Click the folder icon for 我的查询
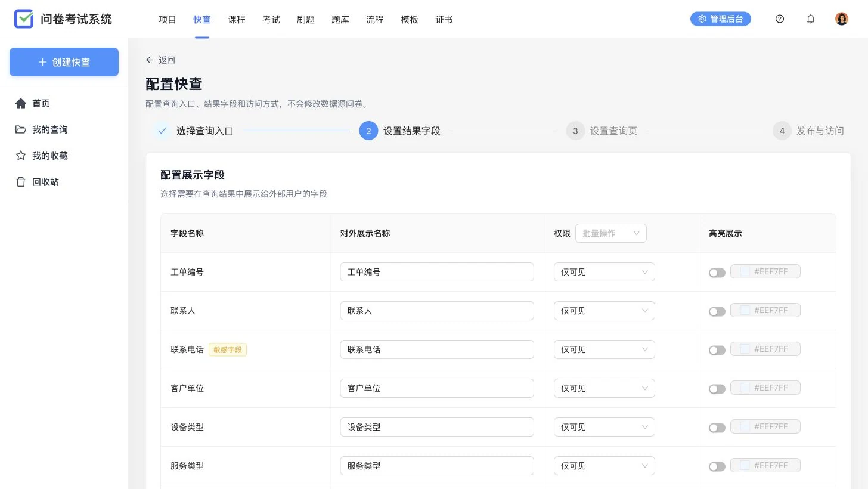The image size is (868, 489). 21,130
